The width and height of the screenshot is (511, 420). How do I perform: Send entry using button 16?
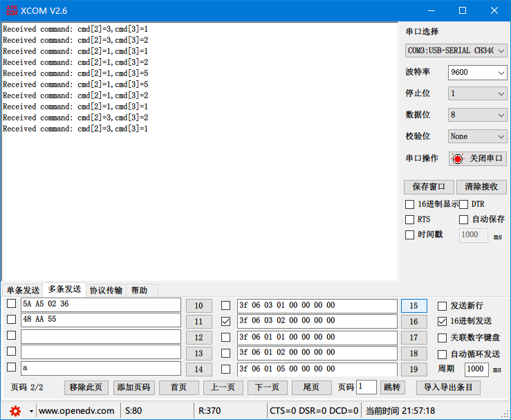point(414,322)
